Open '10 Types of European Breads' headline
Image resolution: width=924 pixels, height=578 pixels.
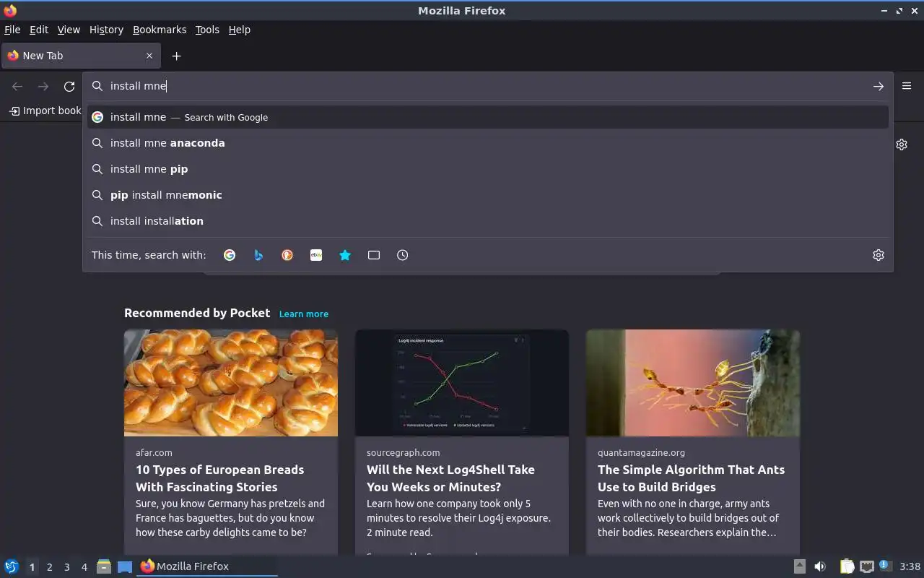[x=219, y=478]
